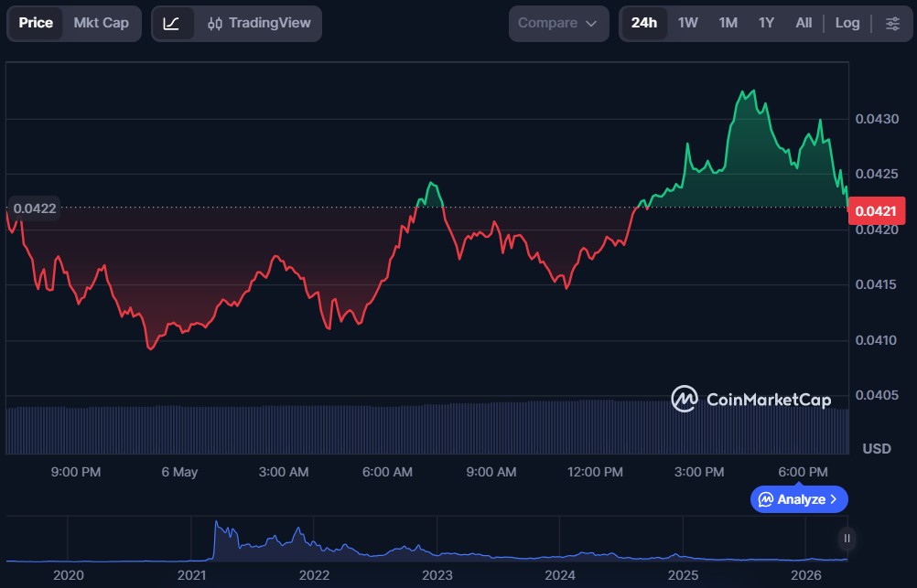Click the current price label 0.0421

[x=876, y=211]
